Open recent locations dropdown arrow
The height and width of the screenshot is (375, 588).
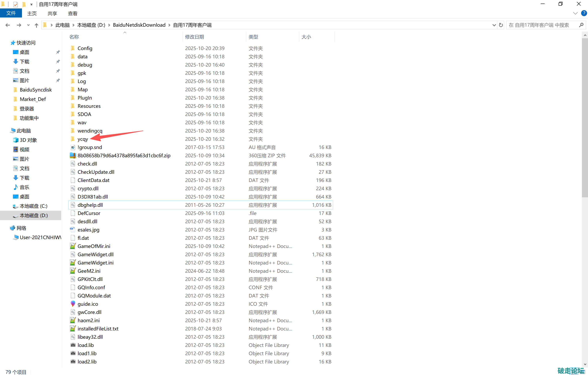click(x=28, y=25)
